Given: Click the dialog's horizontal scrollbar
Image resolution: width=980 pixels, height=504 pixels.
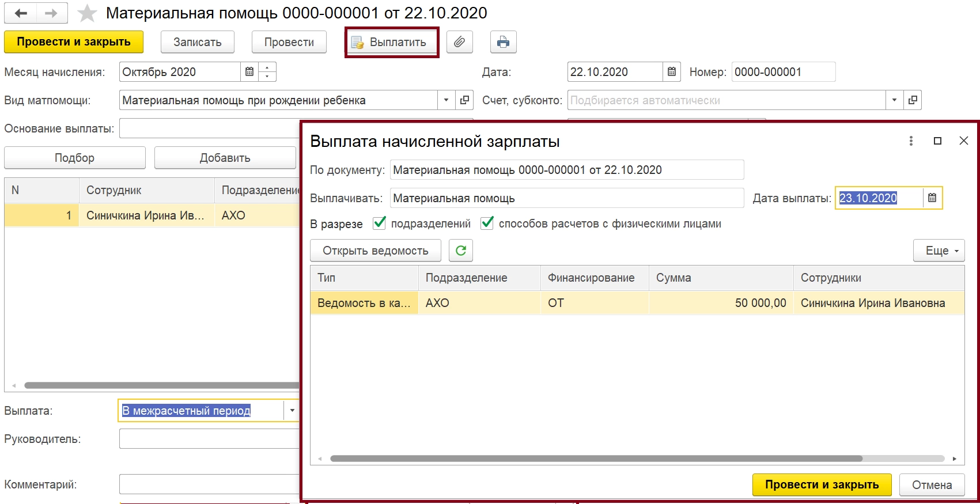Looking at the screenshot, I should 596,459.
